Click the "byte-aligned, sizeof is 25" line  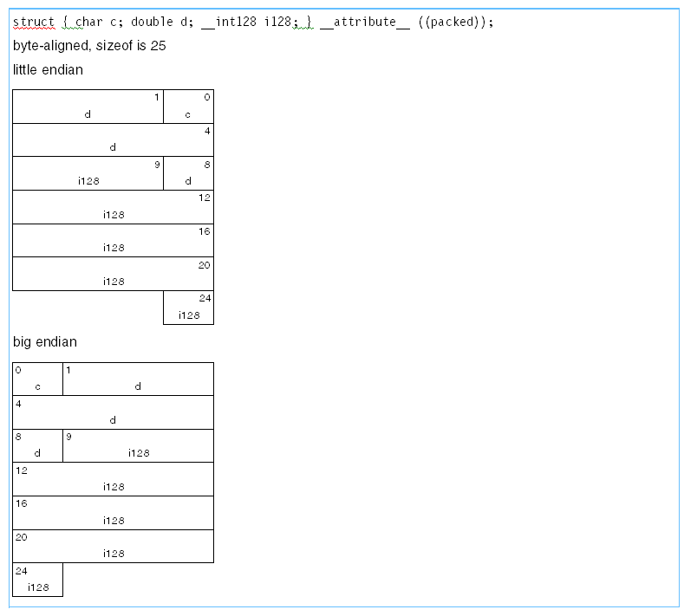(89, 46)
